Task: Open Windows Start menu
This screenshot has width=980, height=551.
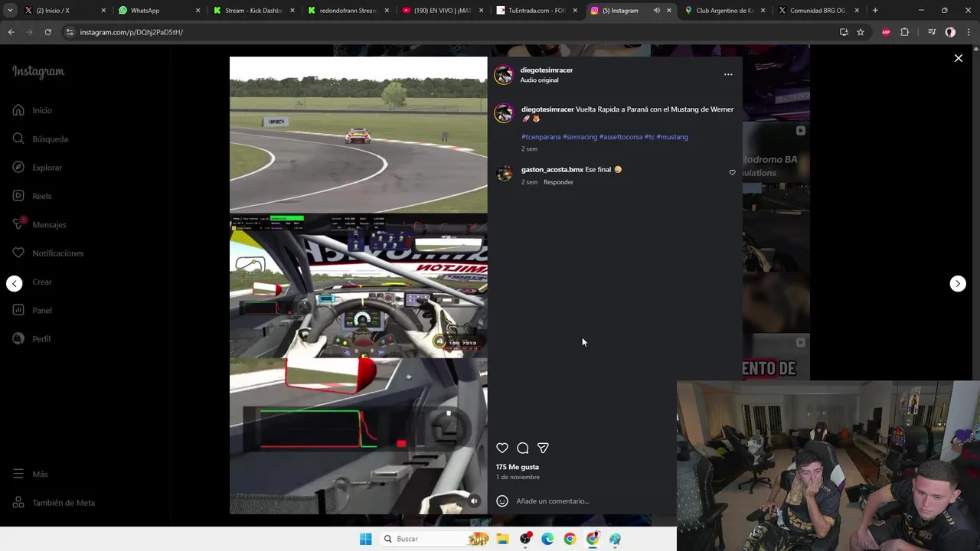Action: pyautogui.click(x=365, y=539)
